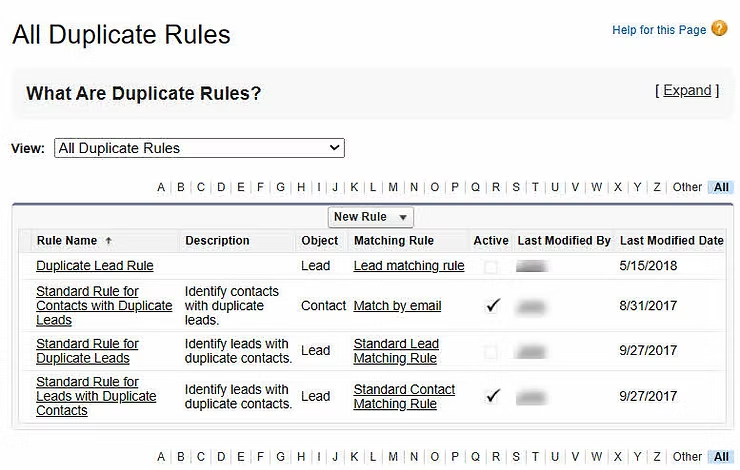Open Standard Rule for Leads with Duplicate Contacts
The width and height of the screenshot is (740, 470).
click(x=96, y=396)
